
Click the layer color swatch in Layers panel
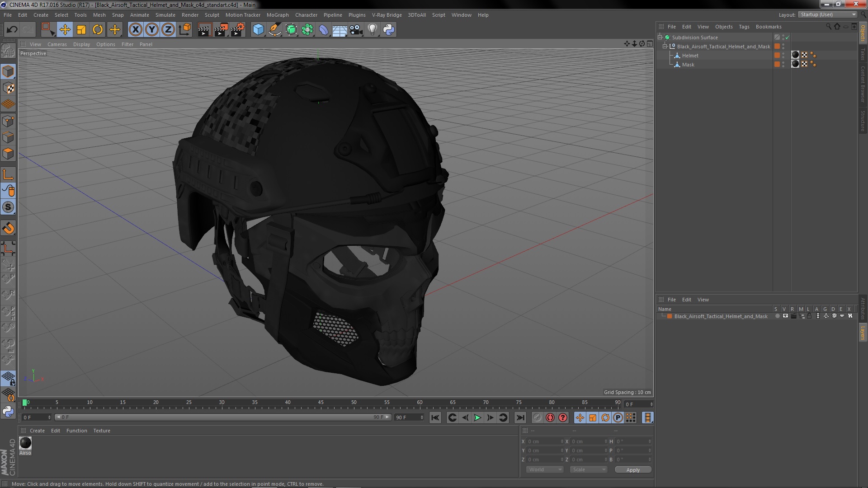point(670,316)
